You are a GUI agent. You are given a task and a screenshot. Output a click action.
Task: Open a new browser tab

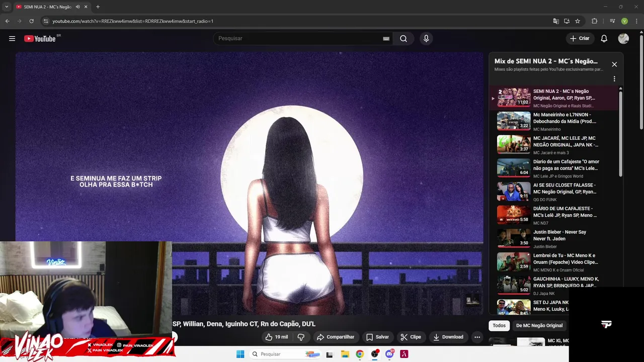click(98, 7)
